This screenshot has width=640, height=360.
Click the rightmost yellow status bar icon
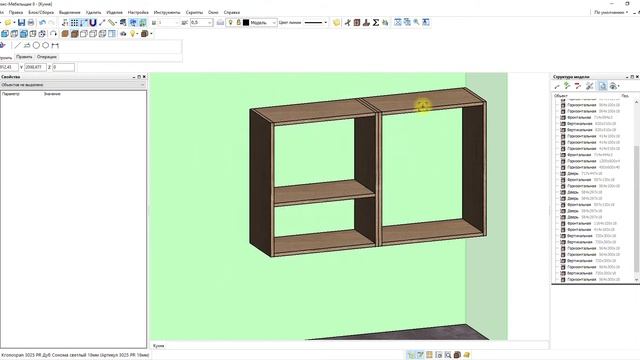467,355
